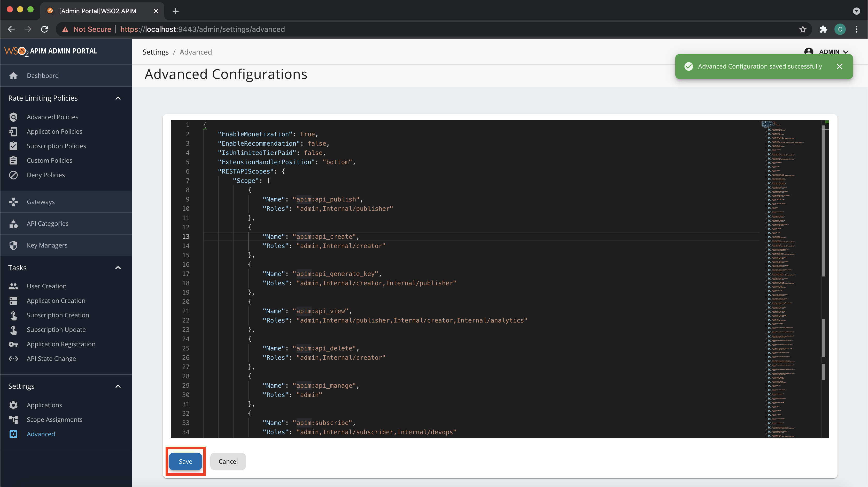This screenshot has height=487, width=868.
Task: Save the Advanced Configurations
Action: pos(185,461)
